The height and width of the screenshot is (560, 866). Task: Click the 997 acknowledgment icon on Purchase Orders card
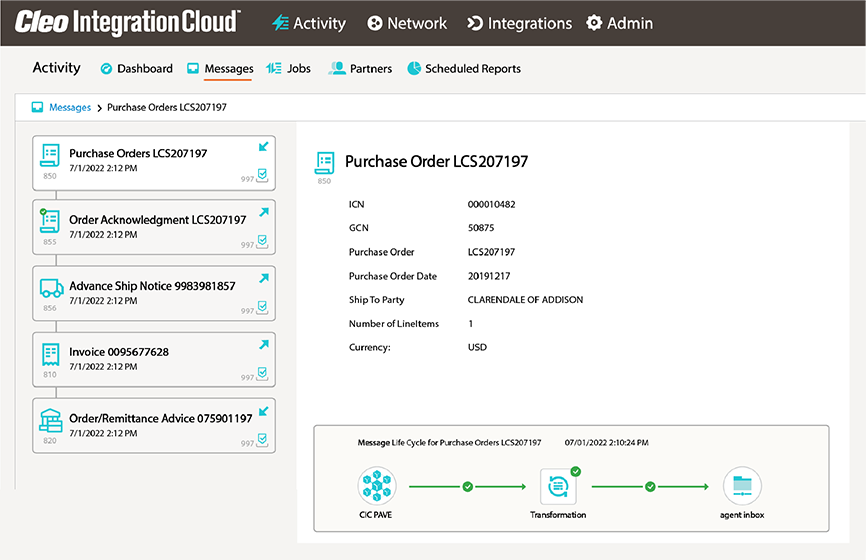tap(262, 175)
